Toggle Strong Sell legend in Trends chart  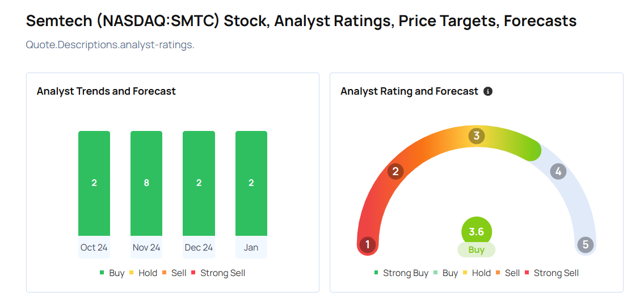218,273
